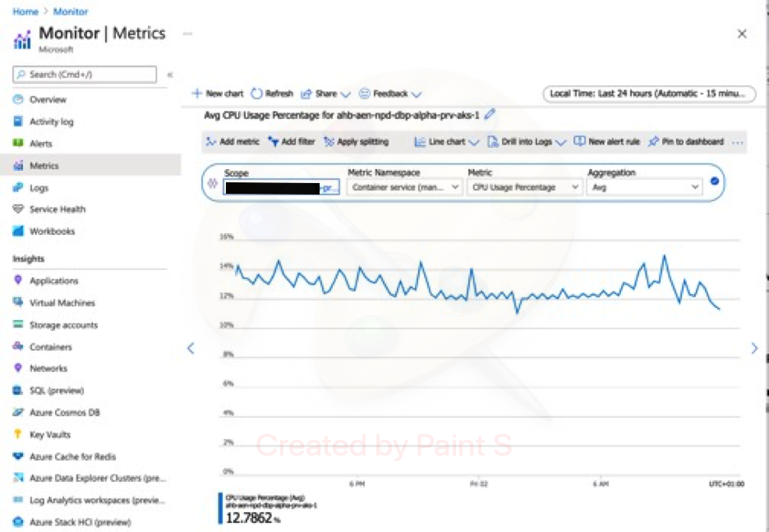Open Virtual Machines insights
Viewport: 769px width, 532px height.
[x=62, y=303]
